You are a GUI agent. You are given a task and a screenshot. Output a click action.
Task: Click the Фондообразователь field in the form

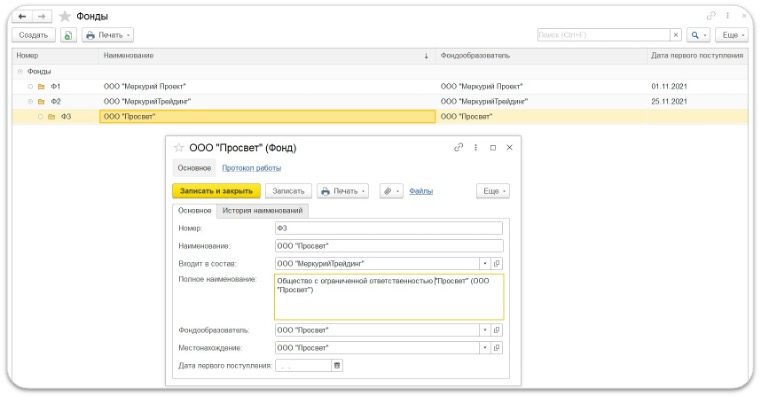coord(377,330)
